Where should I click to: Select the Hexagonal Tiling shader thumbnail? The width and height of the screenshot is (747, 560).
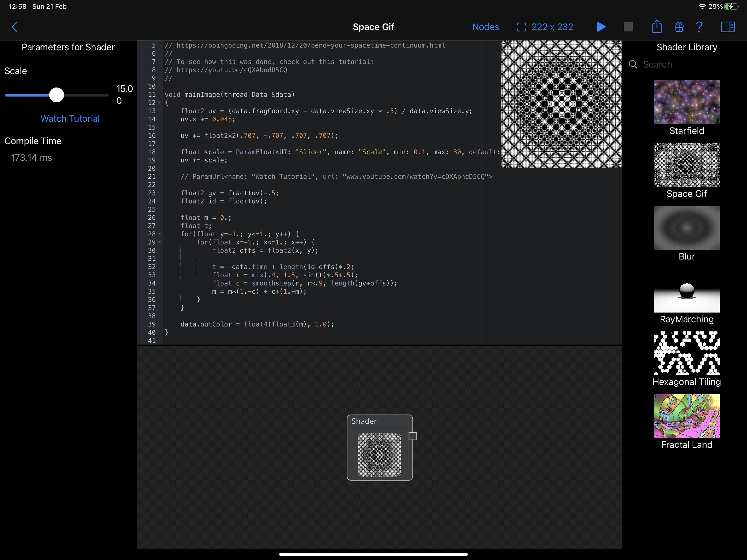[687, 353]
